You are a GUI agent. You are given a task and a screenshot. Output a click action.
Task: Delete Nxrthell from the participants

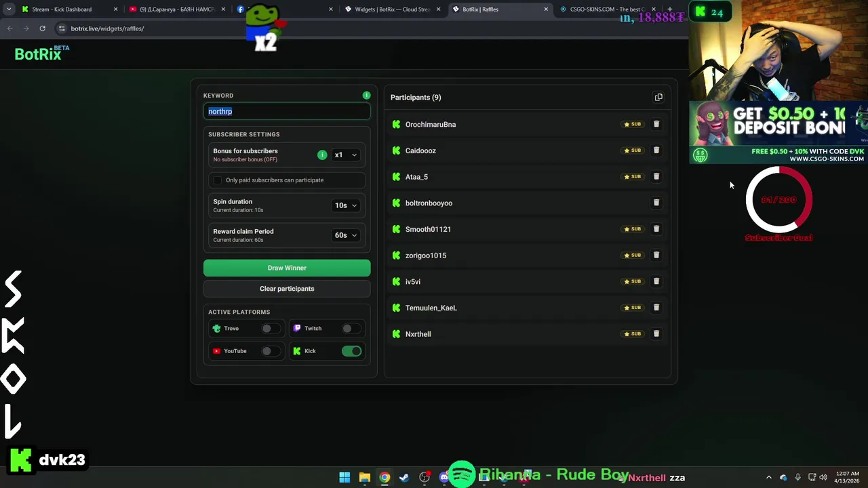coord(656,333)
